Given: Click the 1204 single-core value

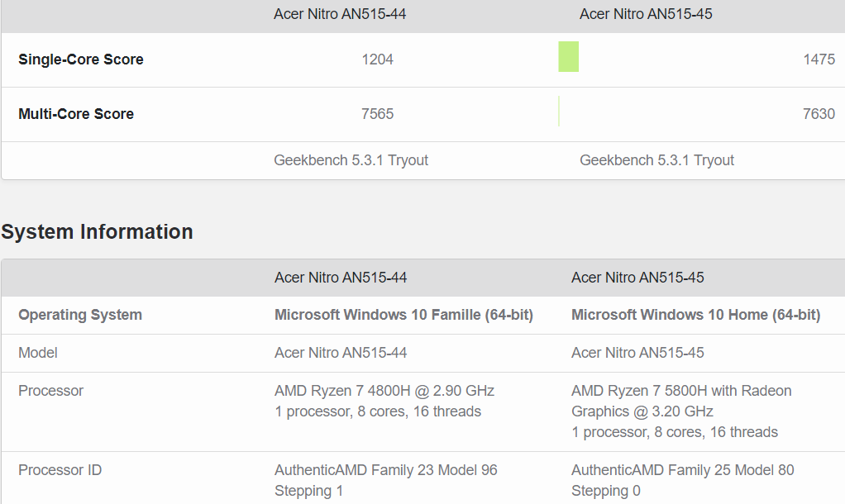Looking at the screenshot, I should pos(377,59).
